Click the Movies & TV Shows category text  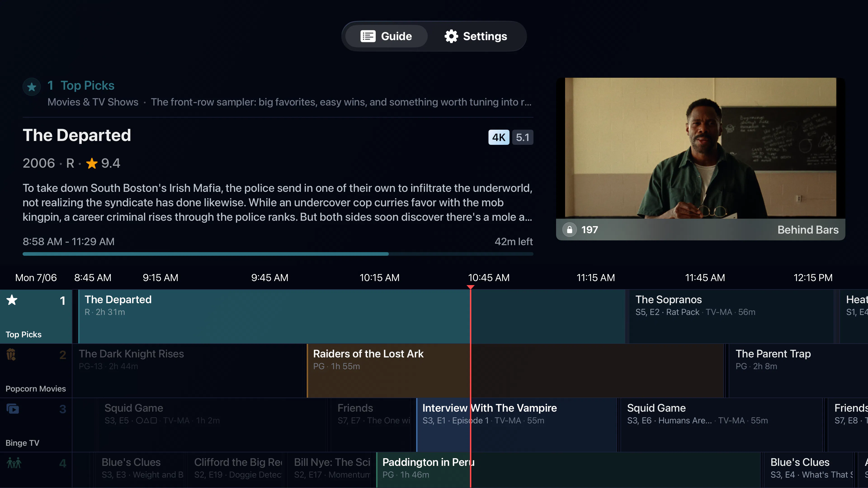pyautogui.click(x=93, y=102)
